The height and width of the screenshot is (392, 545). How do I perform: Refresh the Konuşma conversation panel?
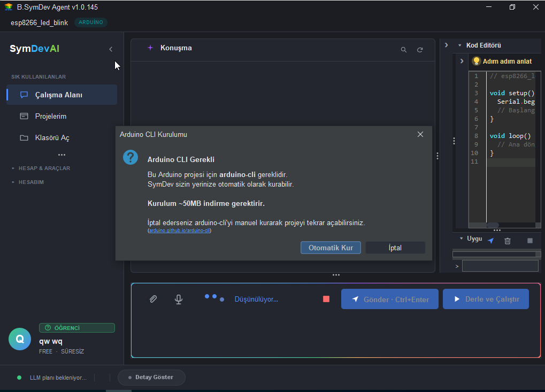(x=420, y=50)
